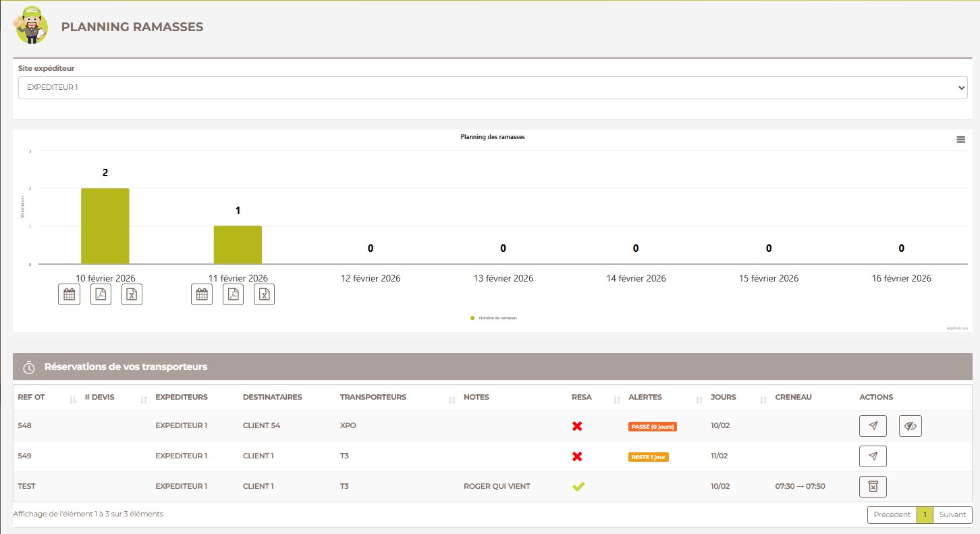Open the Site expéditeur dropdown

tap(492, 87)
